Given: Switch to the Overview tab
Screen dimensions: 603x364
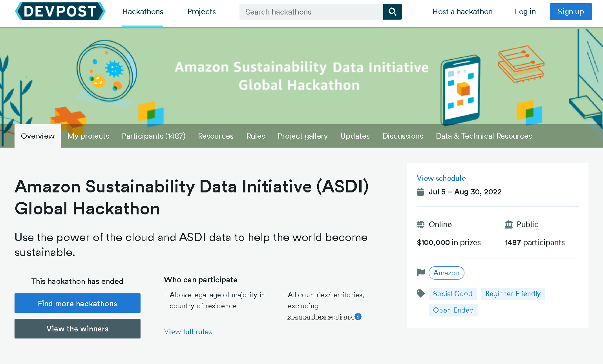Looking at the screenshot, I should tap(38, 136).
